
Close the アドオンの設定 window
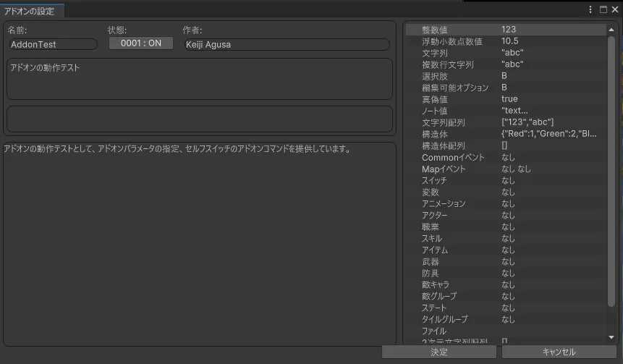(614, 9)
